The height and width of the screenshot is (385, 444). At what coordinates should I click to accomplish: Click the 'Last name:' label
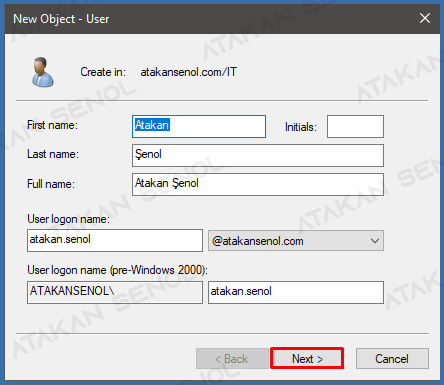pos(53,154)
